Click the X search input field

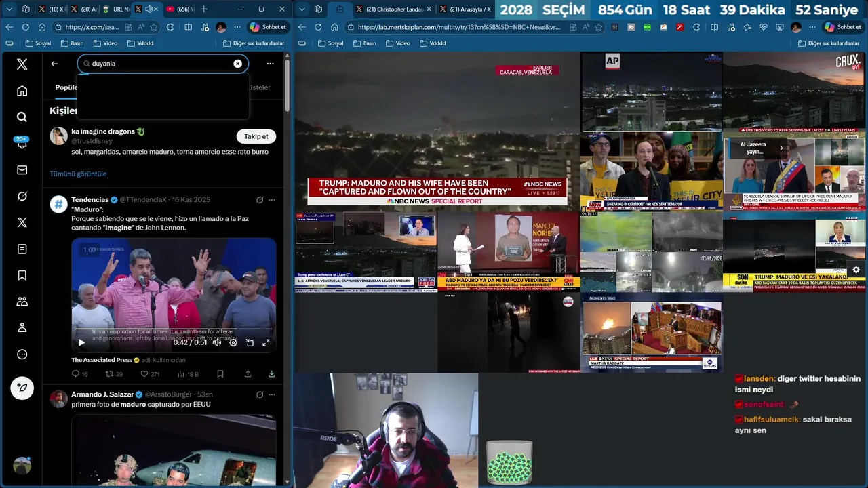click(x=163, y=64)
